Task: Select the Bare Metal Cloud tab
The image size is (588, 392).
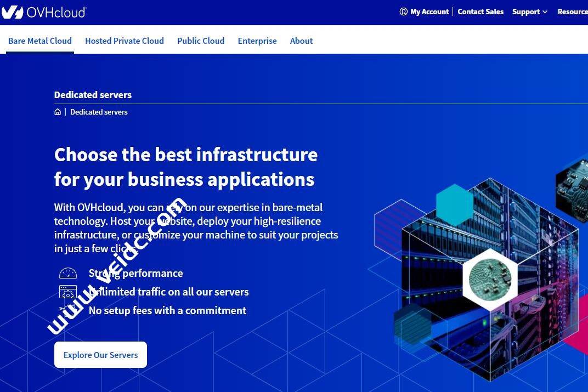Action: (x=40, y=41)
